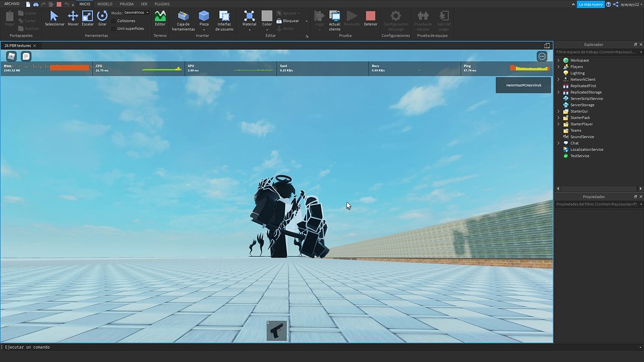Switch to the VER ribbon tab

click(x=144, y=4)
